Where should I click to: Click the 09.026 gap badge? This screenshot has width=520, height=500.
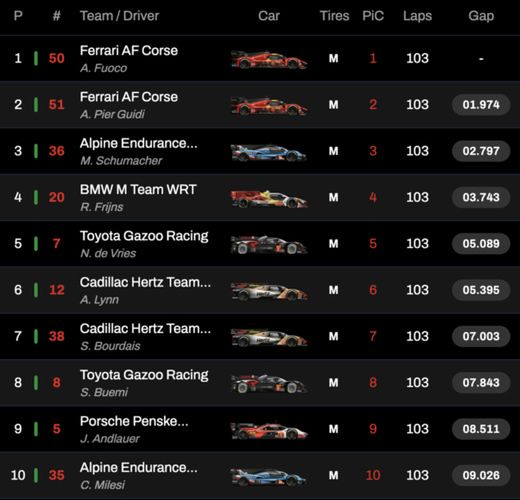[x=481, y=475]
